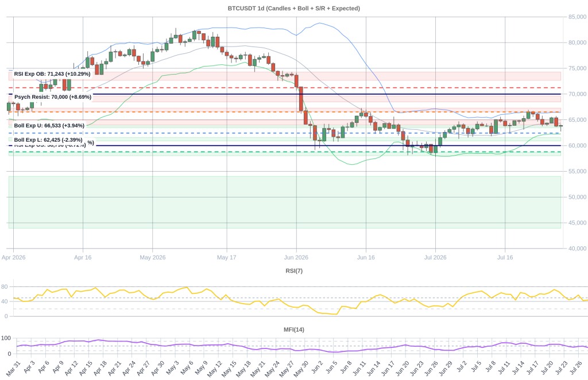The width and height of the screenshot is (588, 380).
Task: Click the 50,000 price axis label
Action: pyautogui.click(x=577, y=197)
